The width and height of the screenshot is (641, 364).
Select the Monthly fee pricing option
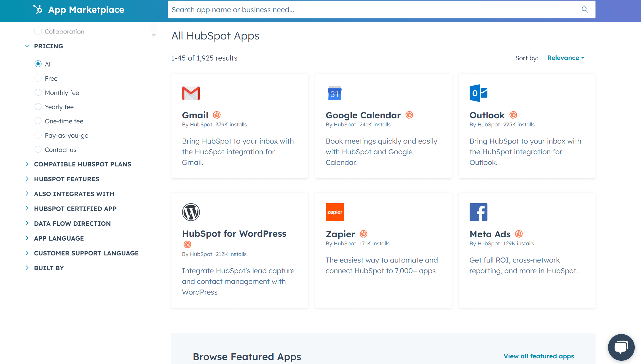(x=38, y=92)
